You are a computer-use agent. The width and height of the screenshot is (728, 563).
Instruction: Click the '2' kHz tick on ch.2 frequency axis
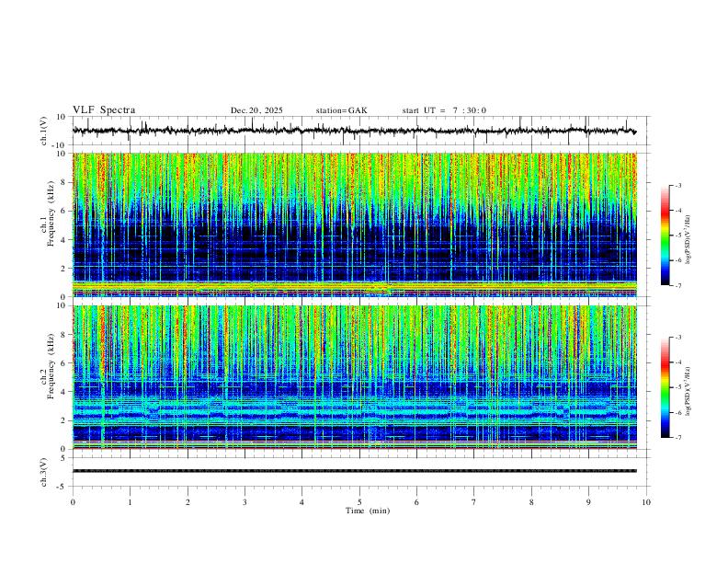tap(63, 420)
